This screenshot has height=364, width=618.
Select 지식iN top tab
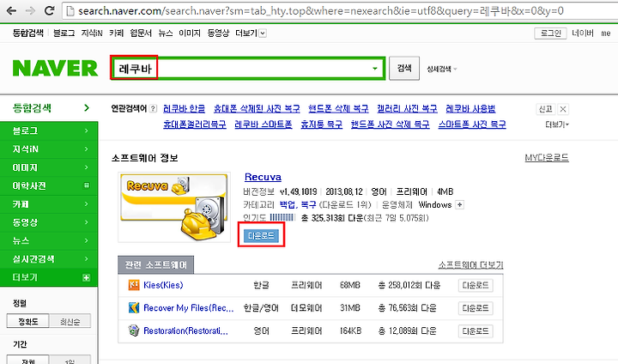coord(92,33)
